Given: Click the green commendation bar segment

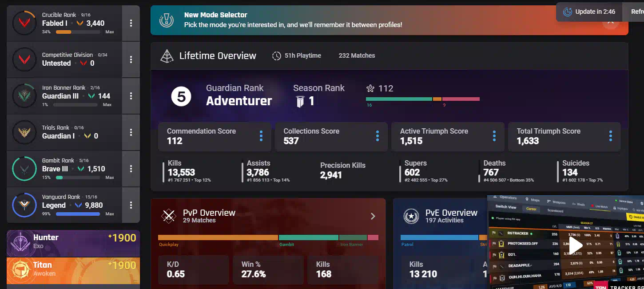Looking at the screenshot, I should (399, 99).
